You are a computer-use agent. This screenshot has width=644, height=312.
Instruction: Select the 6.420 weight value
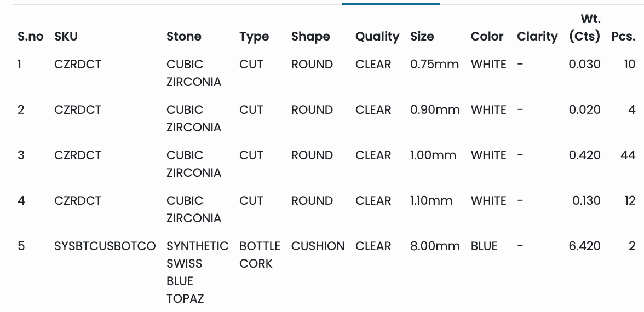pos(584,246)
